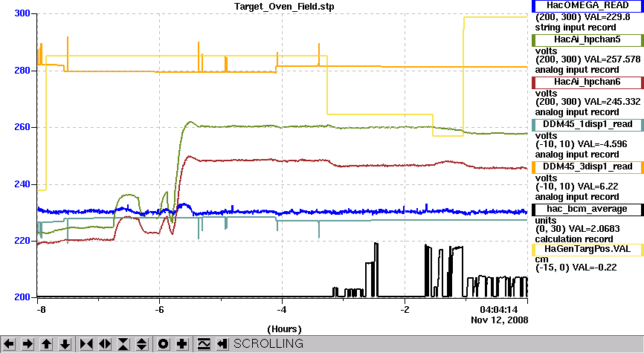Click the 300 y-axis label
644x353 pixels.
click(22, 13)
